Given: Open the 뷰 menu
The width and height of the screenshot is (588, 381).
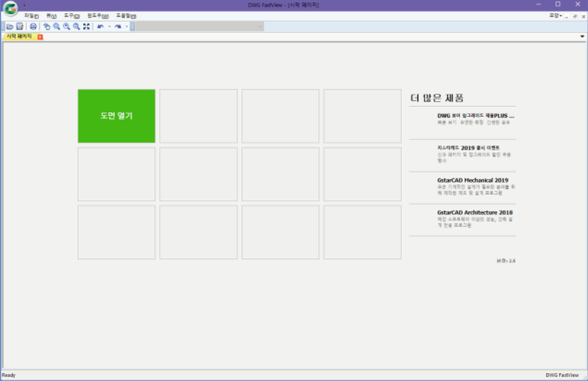Looking at the screenshot, I should (x=51, y=16).
